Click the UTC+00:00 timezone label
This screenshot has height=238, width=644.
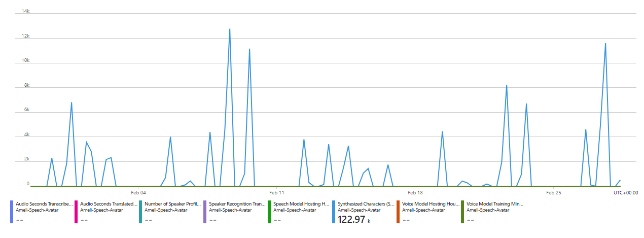point(626,193)
